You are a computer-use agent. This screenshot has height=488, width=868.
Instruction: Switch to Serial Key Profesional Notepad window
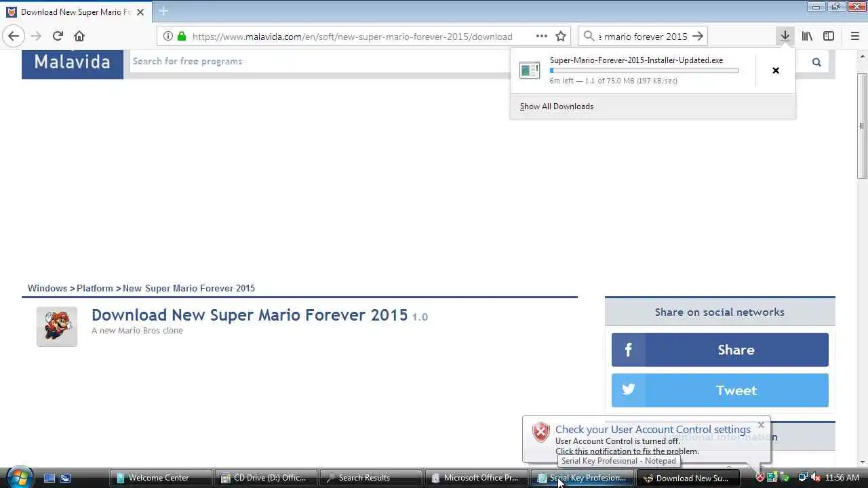pyautogui.click(x=583, y=478)
